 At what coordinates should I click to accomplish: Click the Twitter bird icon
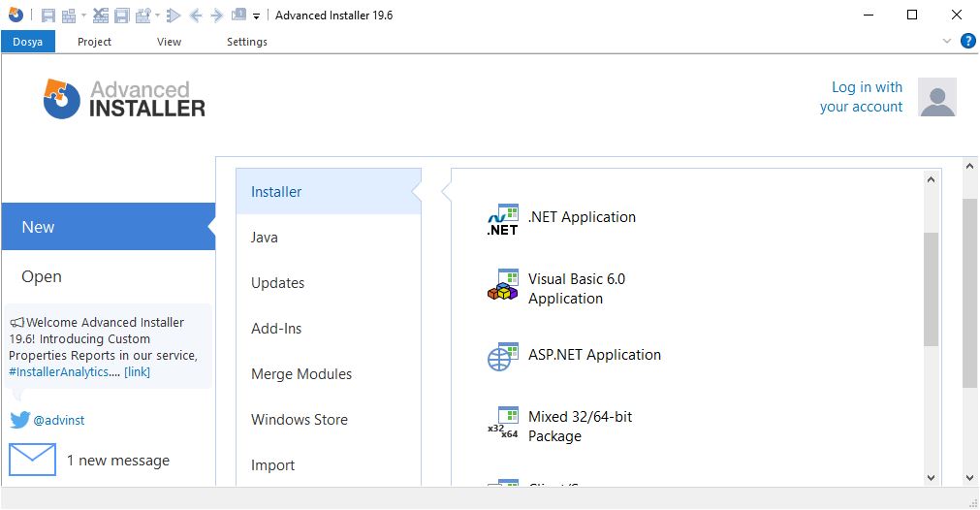click(x=20, y=420)
